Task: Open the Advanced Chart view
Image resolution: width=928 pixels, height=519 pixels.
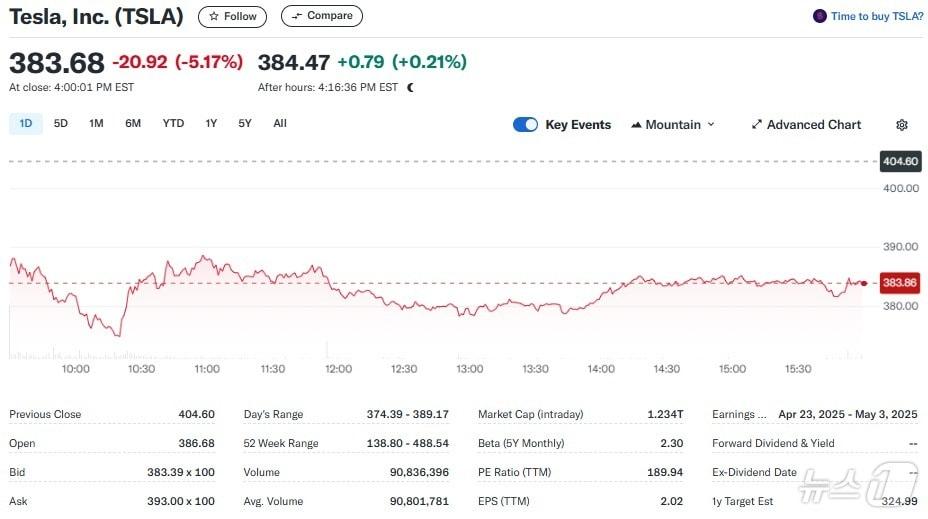Action: pos(805,125)
